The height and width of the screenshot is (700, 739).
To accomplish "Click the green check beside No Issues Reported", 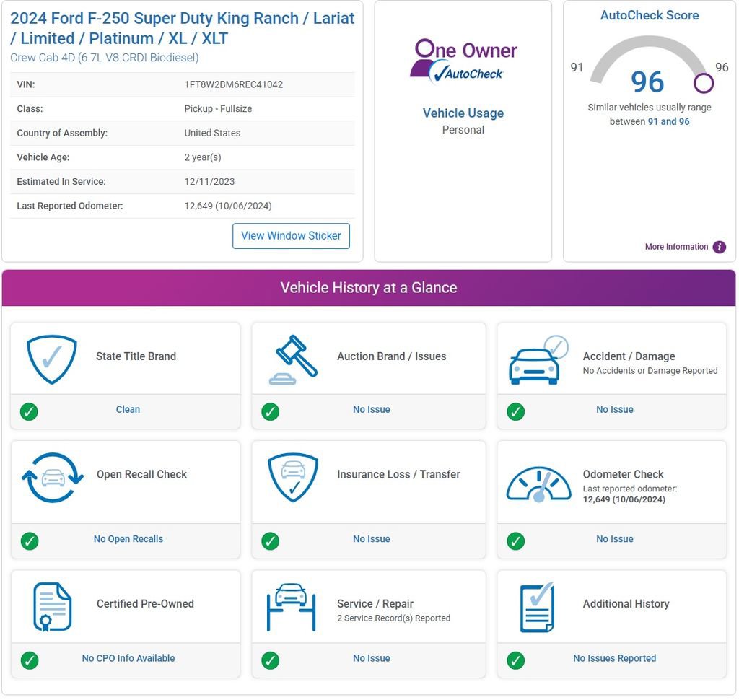I will (515, 660).
